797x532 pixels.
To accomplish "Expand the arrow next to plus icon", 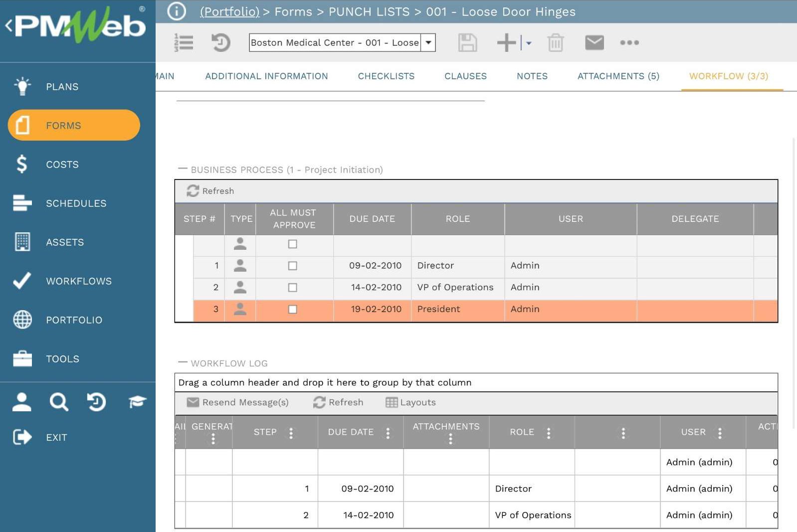I will tap(529, 43).
